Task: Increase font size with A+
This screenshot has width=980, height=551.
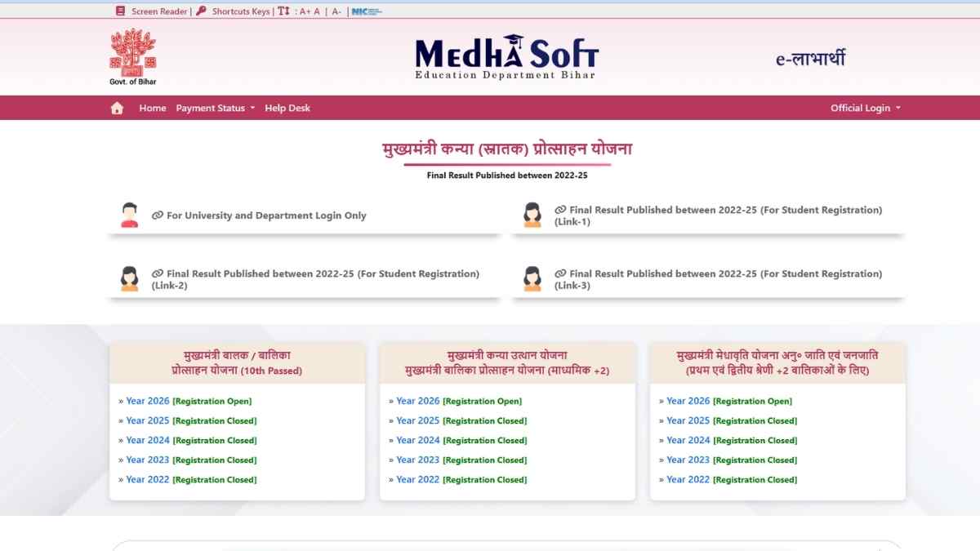Action: [305, 11]
